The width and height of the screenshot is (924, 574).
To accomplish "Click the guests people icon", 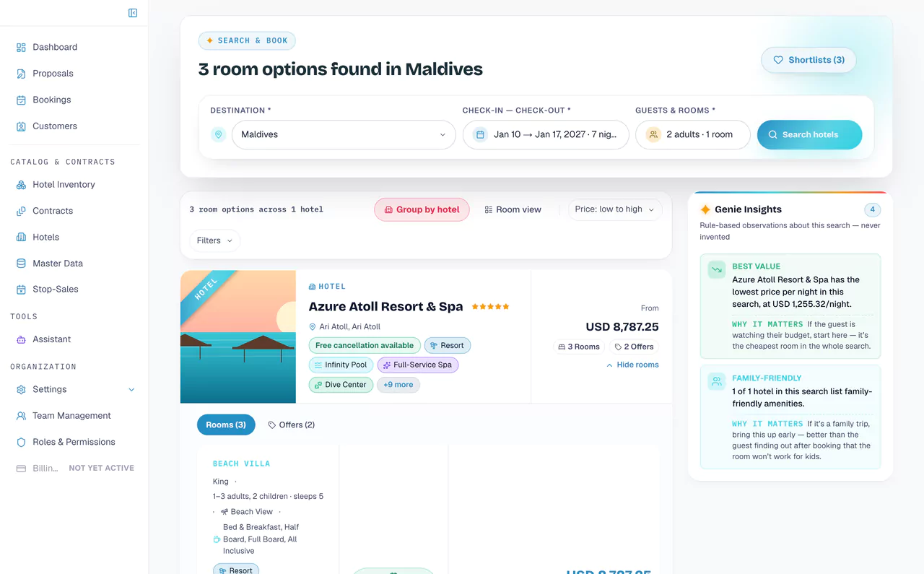I will pyautogui.click(x=653, y=134).
